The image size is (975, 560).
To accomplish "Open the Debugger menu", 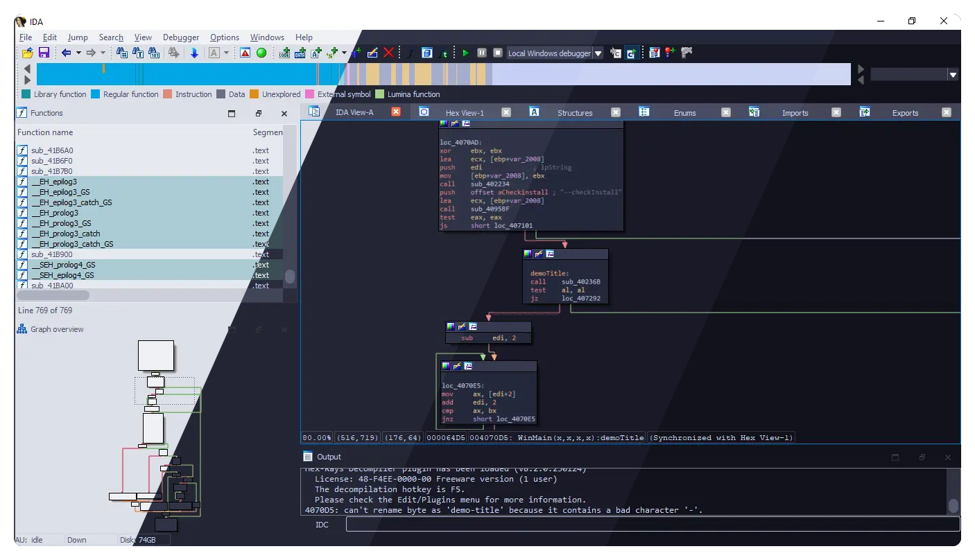I will 181,37.
